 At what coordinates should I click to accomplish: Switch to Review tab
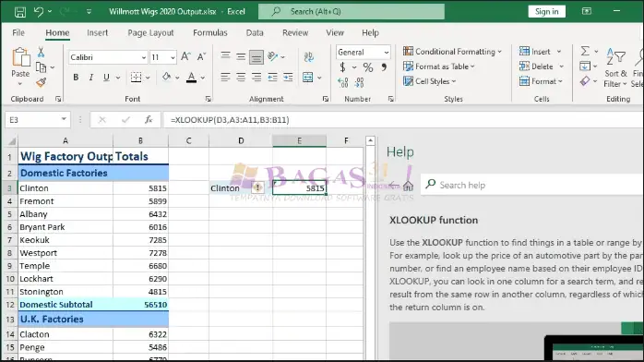[295, 33]
